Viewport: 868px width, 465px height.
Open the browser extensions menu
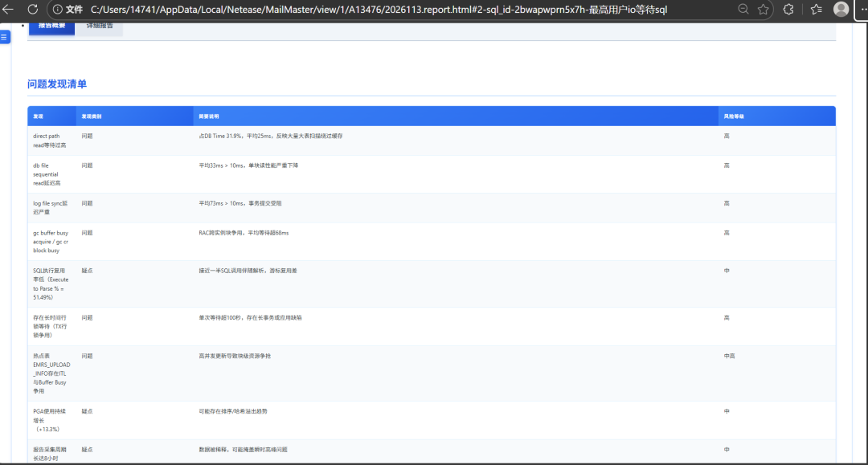(788, 10)
